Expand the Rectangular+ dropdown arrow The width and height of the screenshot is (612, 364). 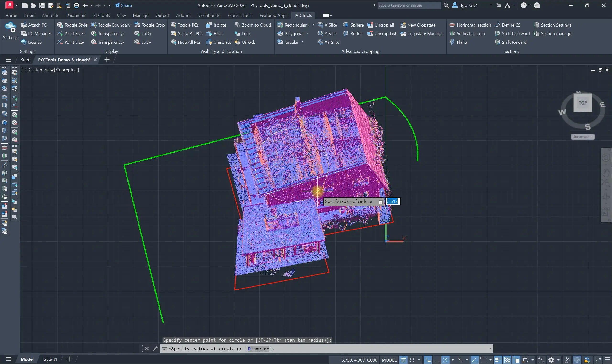click(313, 25)
